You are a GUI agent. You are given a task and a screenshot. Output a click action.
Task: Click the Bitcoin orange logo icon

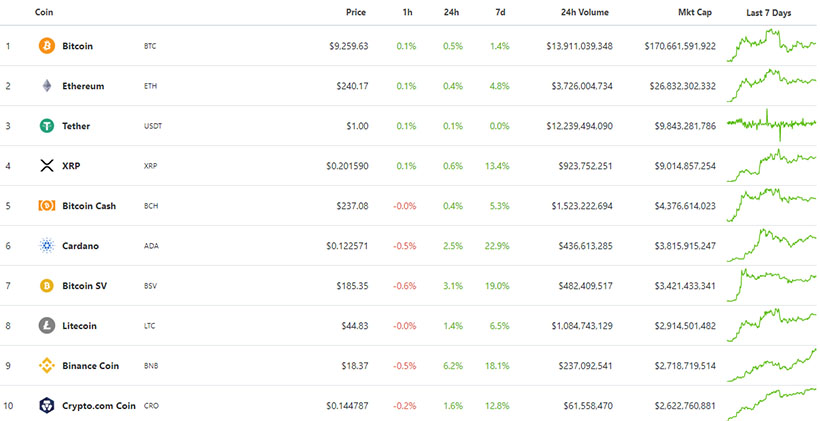pyautogui.click(x=47, y=45)
